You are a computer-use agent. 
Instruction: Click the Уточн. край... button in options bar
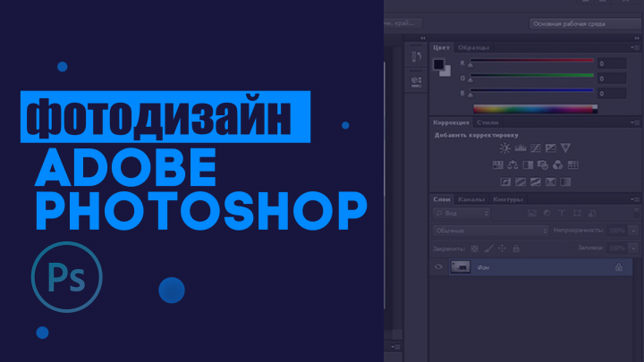[402, 23]
